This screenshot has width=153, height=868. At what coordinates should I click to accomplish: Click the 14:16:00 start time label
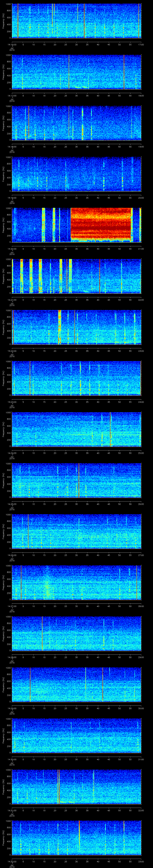pos(12,44)
